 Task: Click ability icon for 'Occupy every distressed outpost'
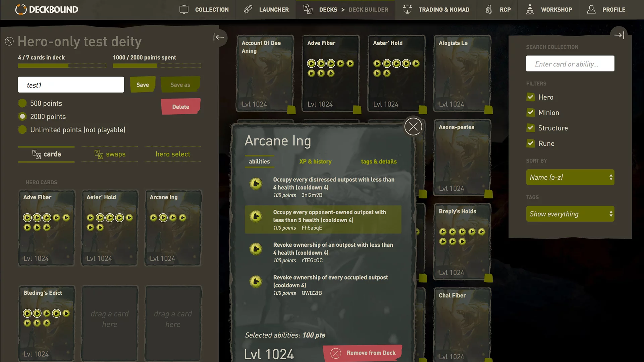coord(256,184)
